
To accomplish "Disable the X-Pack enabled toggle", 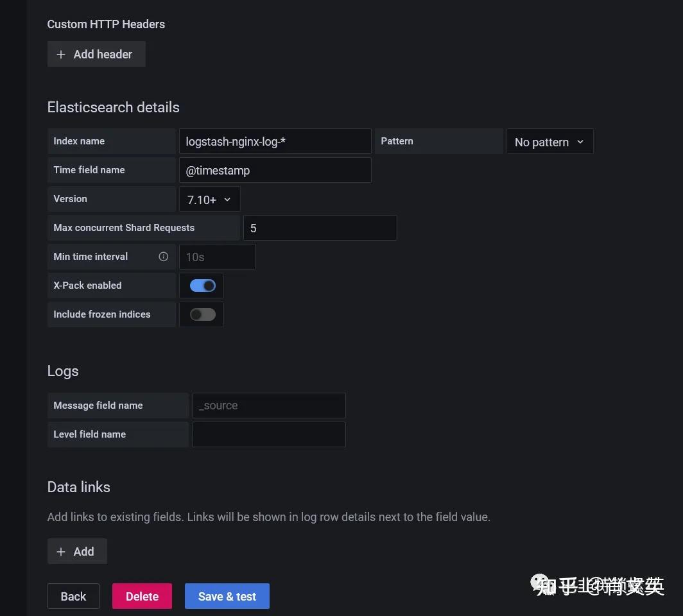I will [x=202, y=285].
